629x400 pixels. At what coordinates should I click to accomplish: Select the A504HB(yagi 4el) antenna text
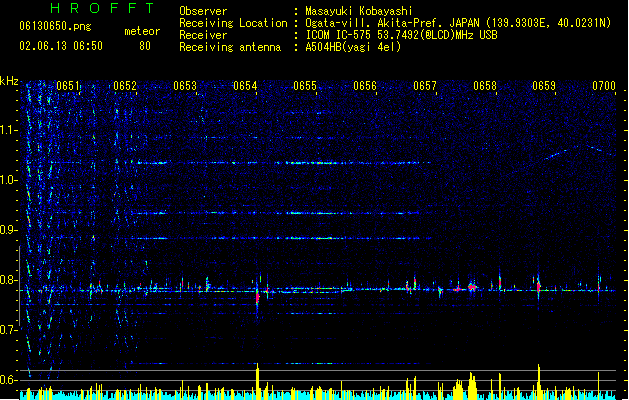coord(353,47)
